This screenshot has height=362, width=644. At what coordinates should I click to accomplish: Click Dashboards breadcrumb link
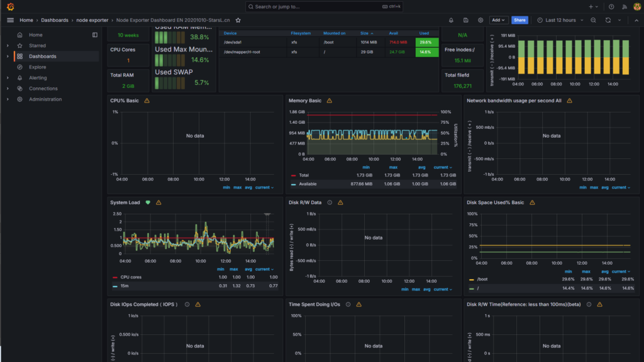(x=55, y=20)
